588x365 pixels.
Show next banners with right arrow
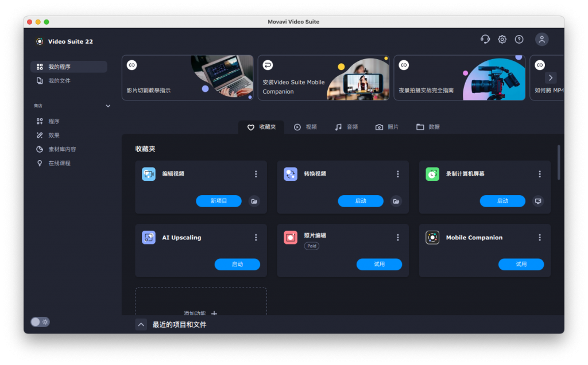(551, 78)
